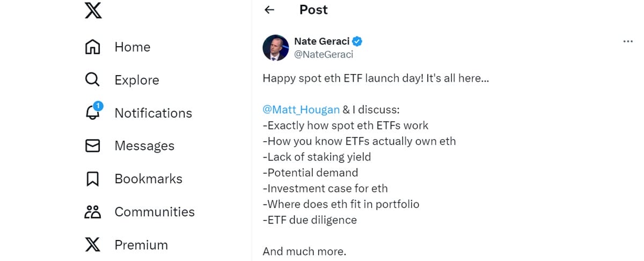
Task: Open the @NateGeraci handle link
Action: [x=324, y=54]
